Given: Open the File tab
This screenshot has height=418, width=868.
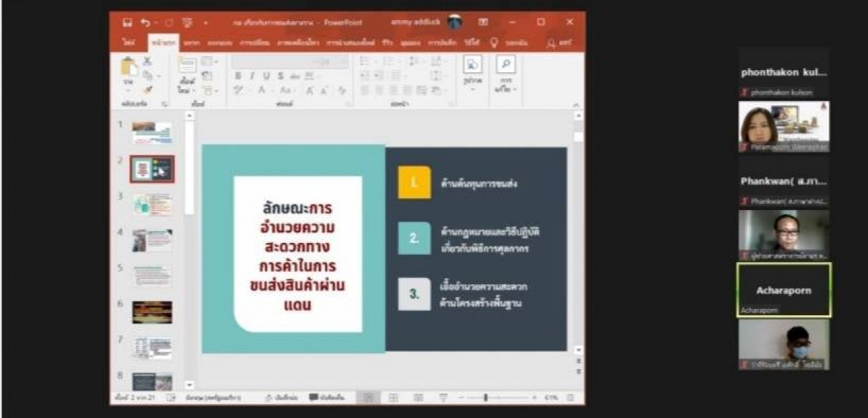Looking at the screenshot, I should (x=129, y=43).
